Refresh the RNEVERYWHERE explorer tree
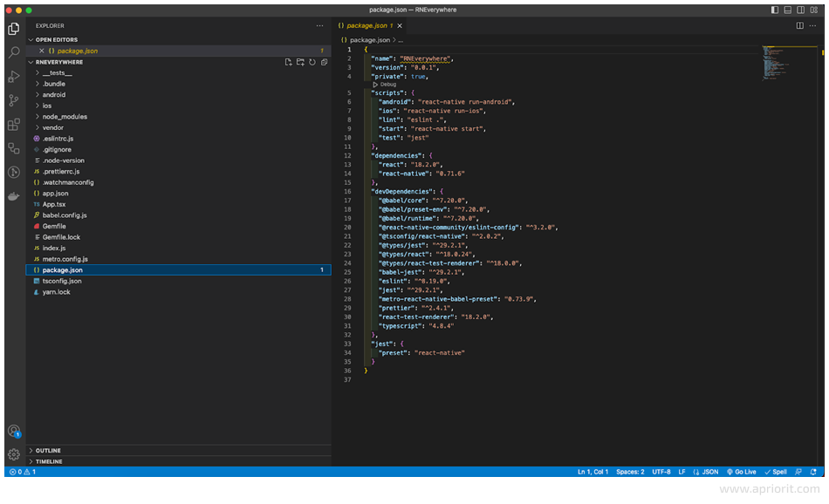 (x=312, y=62)
